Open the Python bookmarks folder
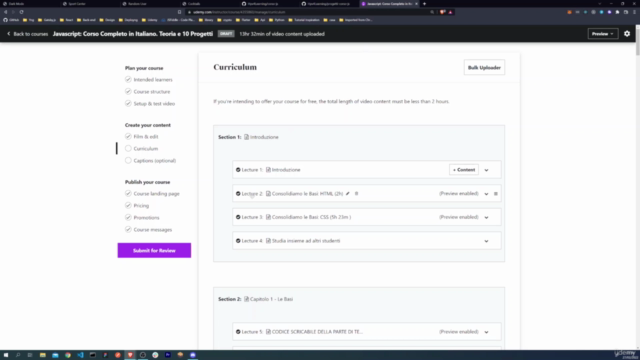Image resolution: width=640 pixels, height=360 pixels. tap(277, 20)
